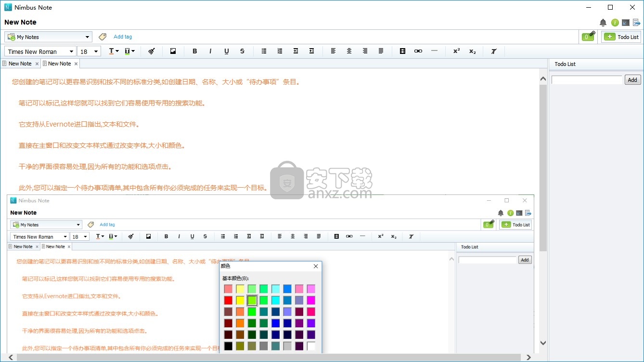Toggle underline formatting in main window toolbar
The width and height of the screenshot is (644, 362).
click(x=226, y=51)
